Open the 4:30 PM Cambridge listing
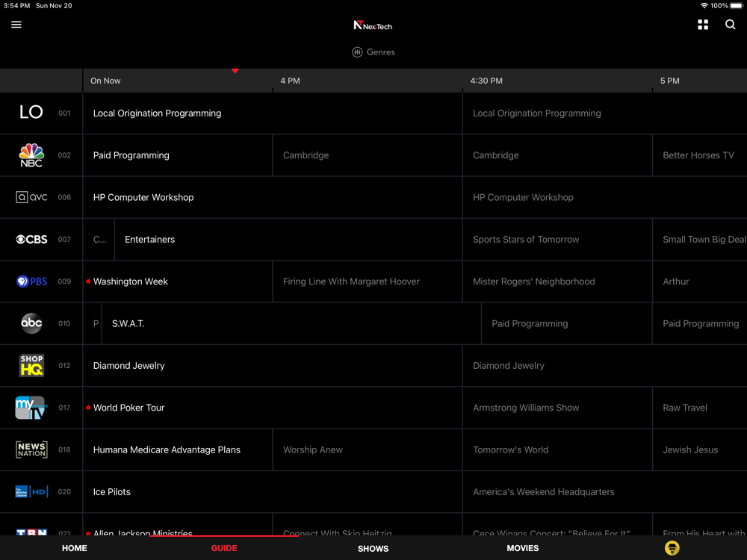The width and height of the screenshot is (747, 560). (x=557, y=155)
